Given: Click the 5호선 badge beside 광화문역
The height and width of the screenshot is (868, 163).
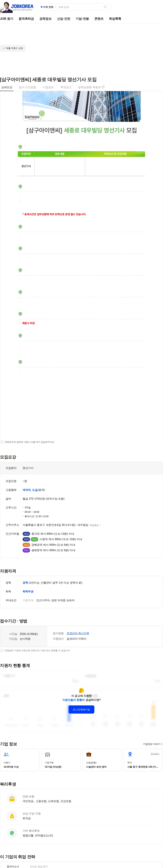Looking at the screenshot, I should pos(26,550).
